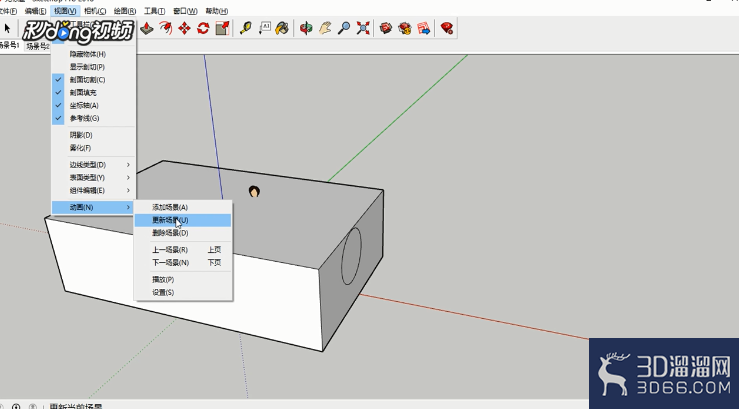The image size is (739, 409).
Task: Select the Text label tool
Action: (x=264, y=28)
